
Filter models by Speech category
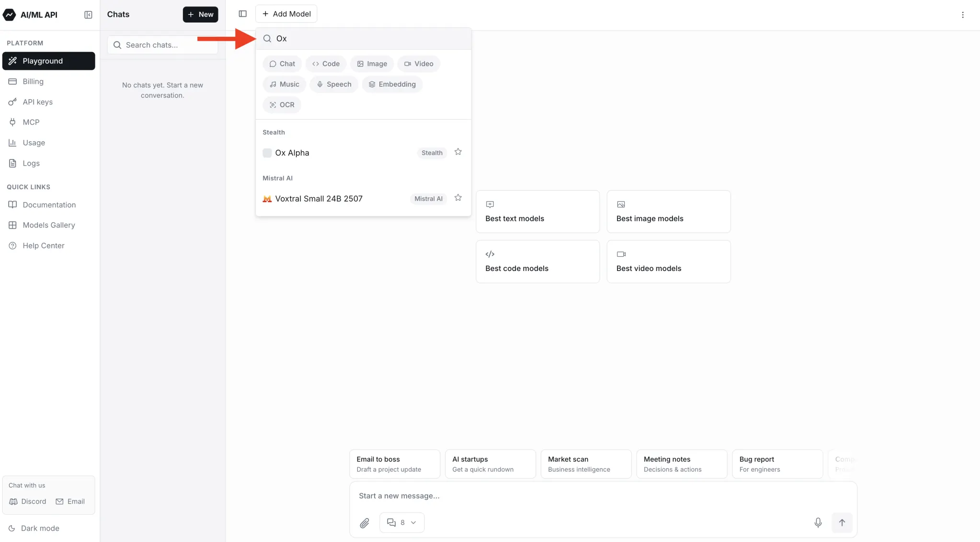(334, 84)
